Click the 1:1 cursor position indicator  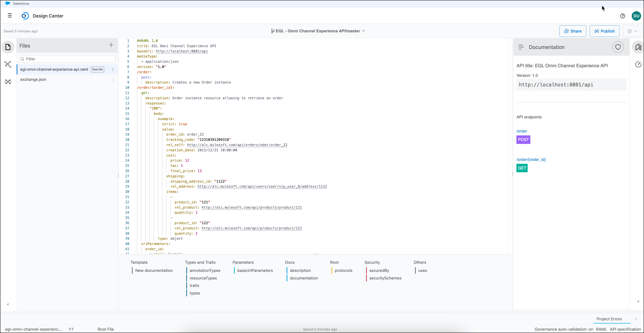pos(71,329)
